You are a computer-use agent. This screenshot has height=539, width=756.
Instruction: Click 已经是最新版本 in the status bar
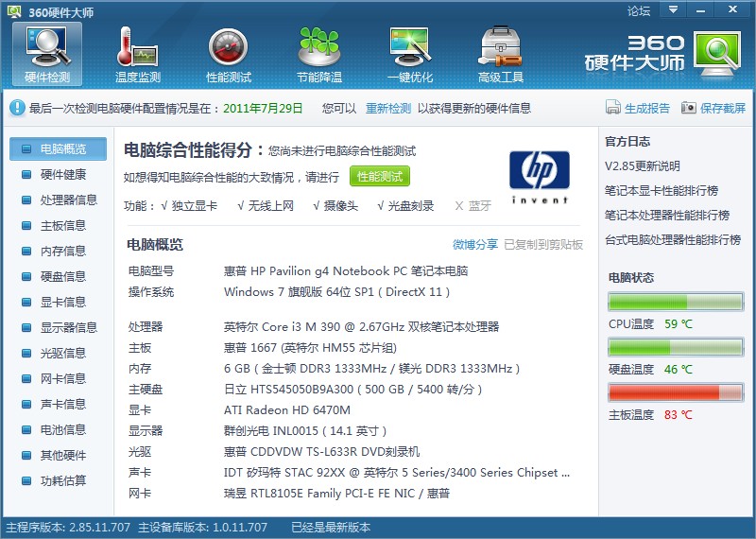point(331,528)
